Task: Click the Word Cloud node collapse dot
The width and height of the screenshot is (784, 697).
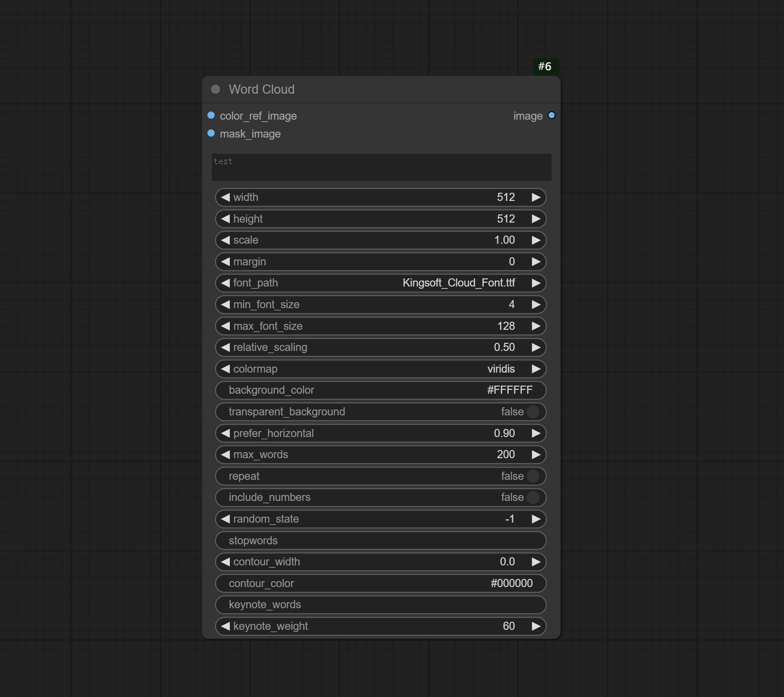Action: point(216,89)
